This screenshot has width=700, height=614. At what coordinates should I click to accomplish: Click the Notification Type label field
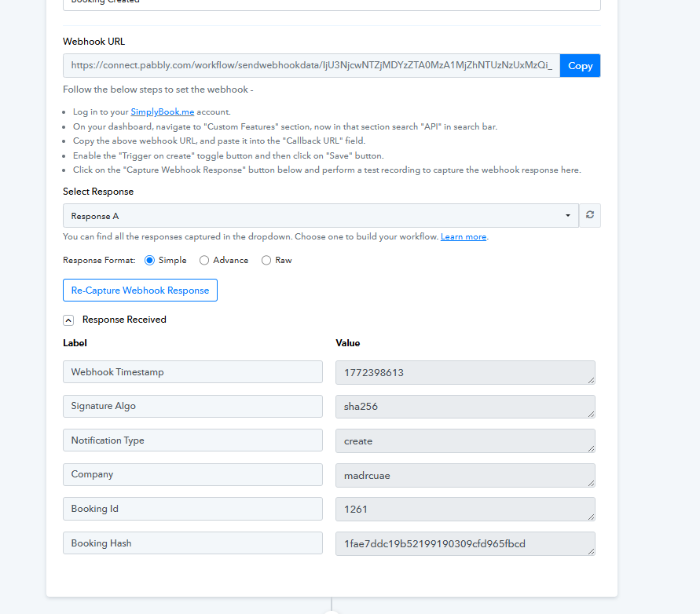[192, 440]
